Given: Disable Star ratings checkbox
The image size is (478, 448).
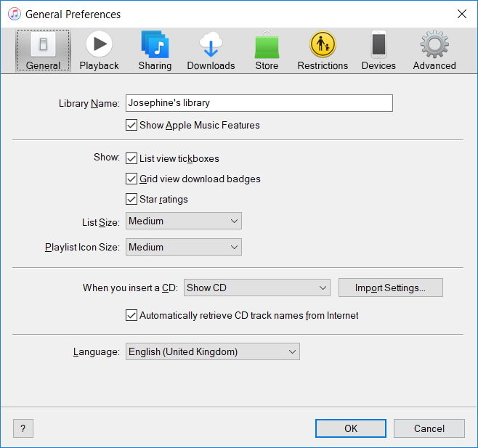Looking at the screenshot, I should click(x=131, y=199).
